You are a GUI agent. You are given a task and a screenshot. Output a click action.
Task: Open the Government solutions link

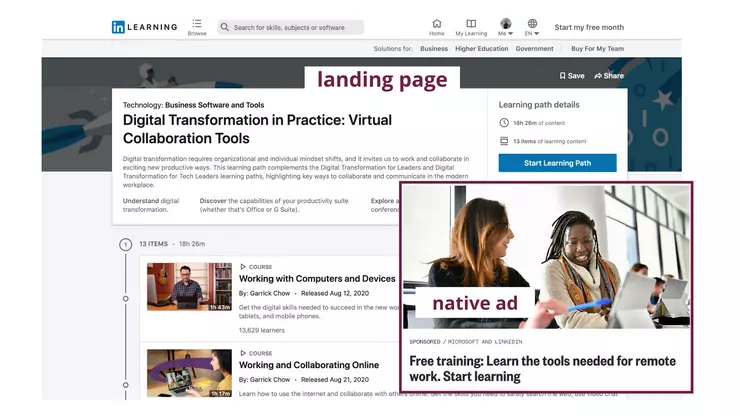(534, 48)
